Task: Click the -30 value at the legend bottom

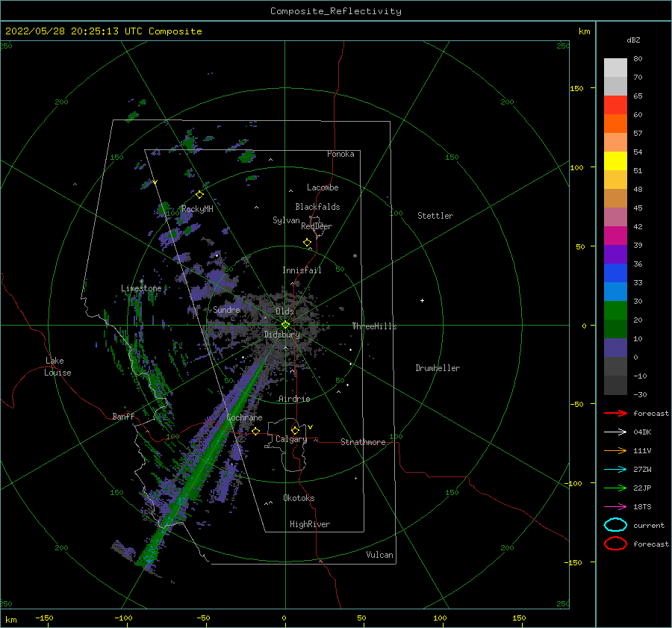Action: (640, 394)
